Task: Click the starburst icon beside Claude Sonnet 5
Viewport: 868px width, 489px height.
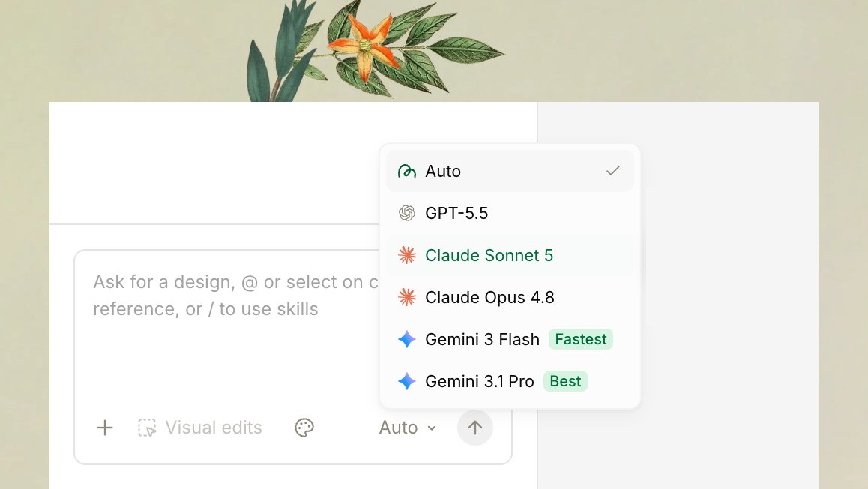Action: (x=407, y=255)
